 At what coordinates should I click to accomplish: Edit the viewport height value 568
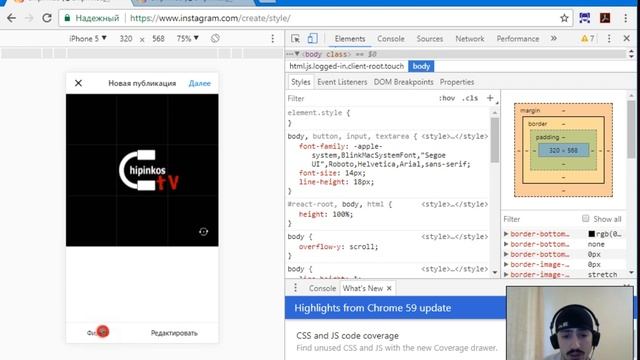[158, 39]
